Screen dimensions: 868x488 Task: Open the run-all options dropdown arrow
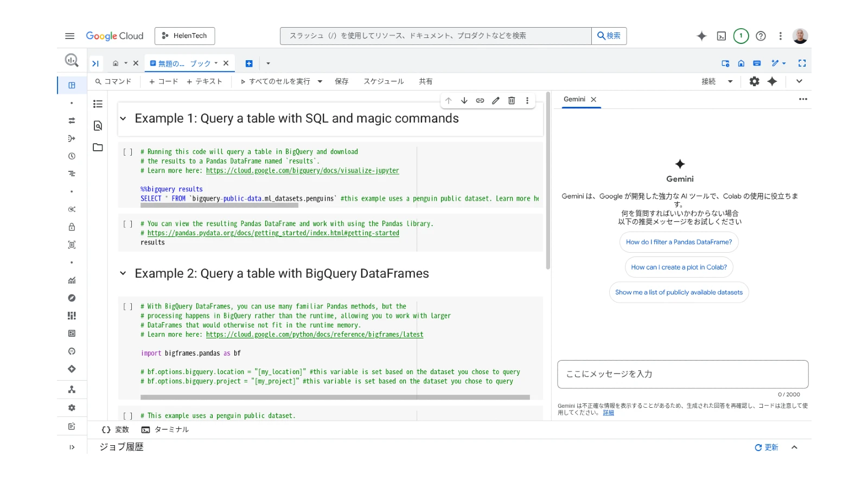[320, 81]
